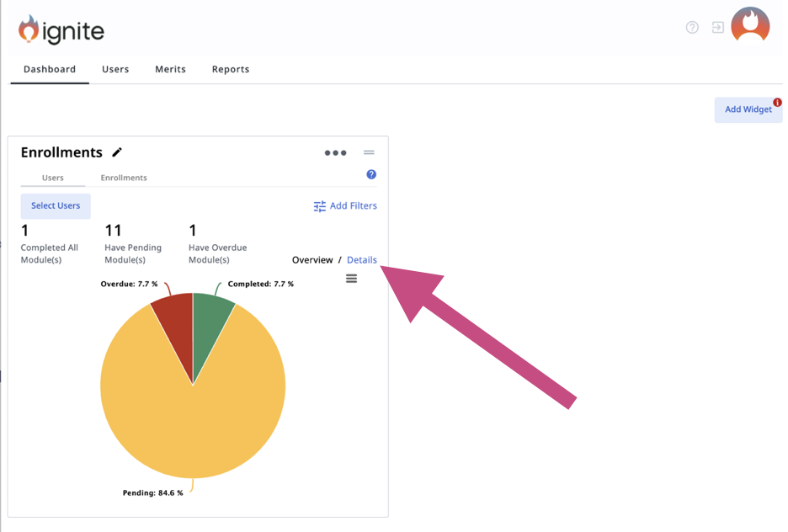
Task: Click the logout arrow icon in header
Action: point(717,27)
